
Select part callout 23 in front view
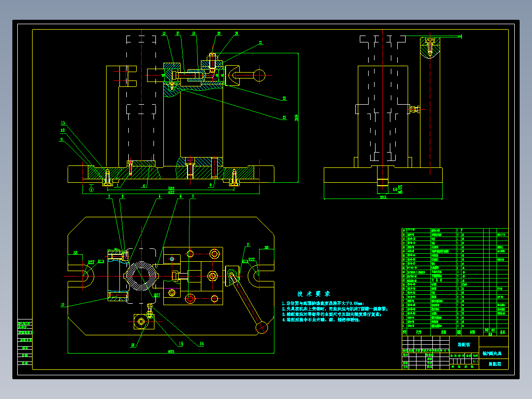pyautogui.click(x=284, y=118)
